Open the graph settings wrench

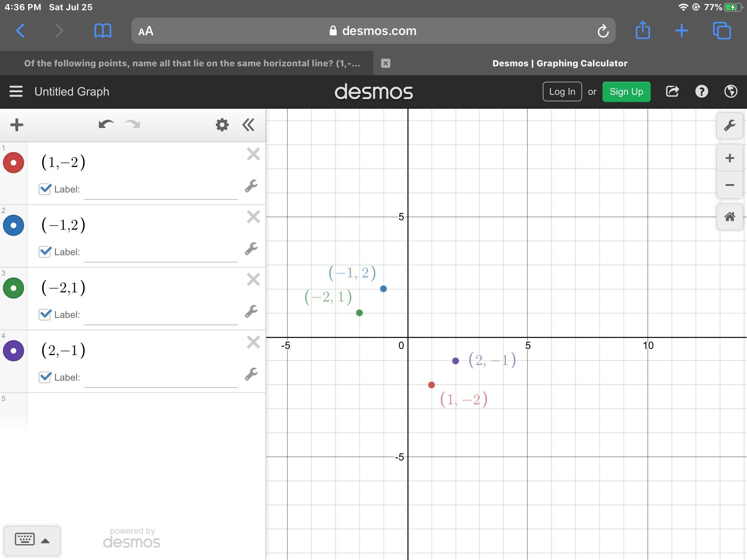point(729,126)
